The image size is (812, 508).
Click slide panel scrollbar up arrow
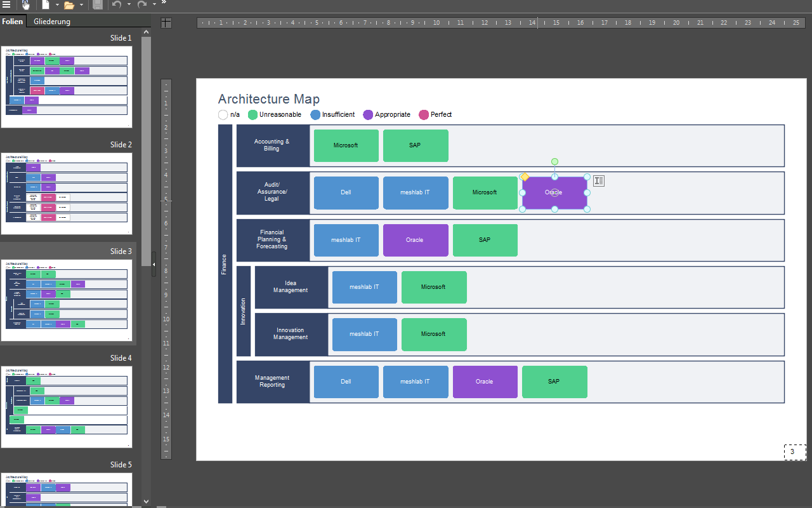[147, 32]
